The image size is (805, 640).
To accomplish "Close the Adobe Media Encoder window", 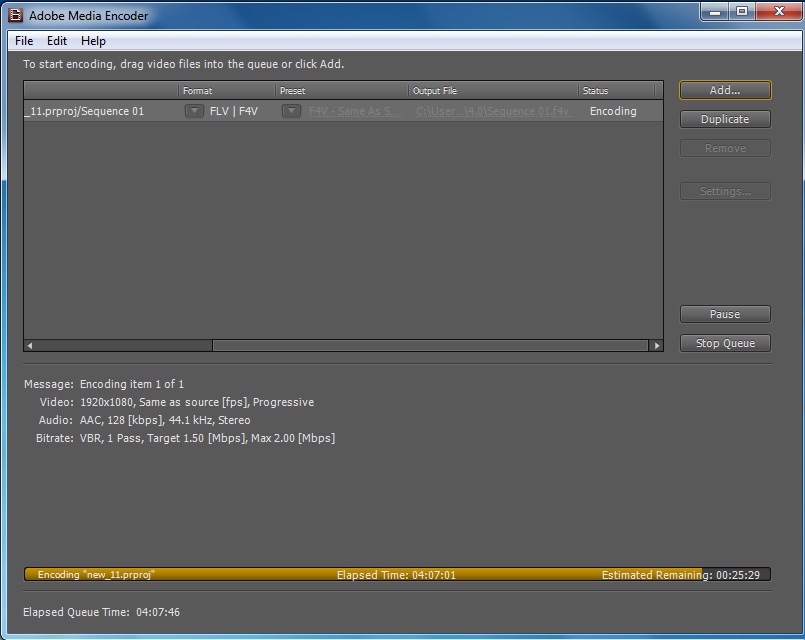I will pyautogui.click(x=779, y=11).
